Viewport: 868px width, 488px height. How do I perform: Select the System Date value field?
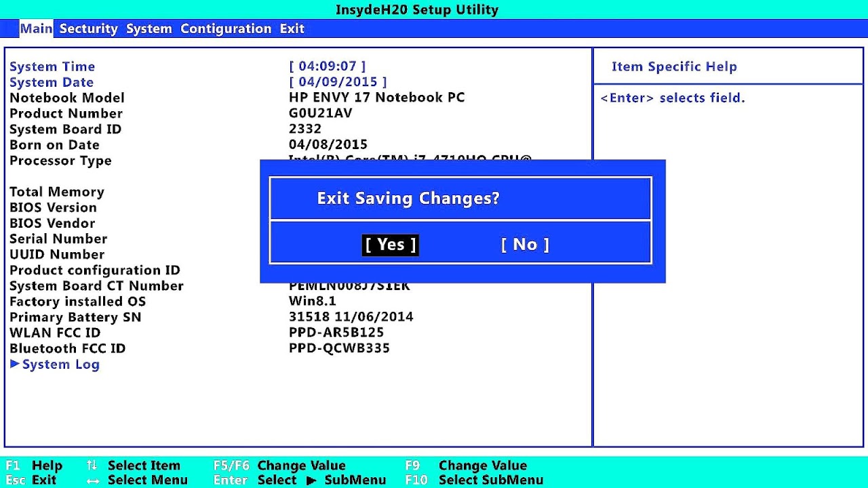click(x=338, y=82)
